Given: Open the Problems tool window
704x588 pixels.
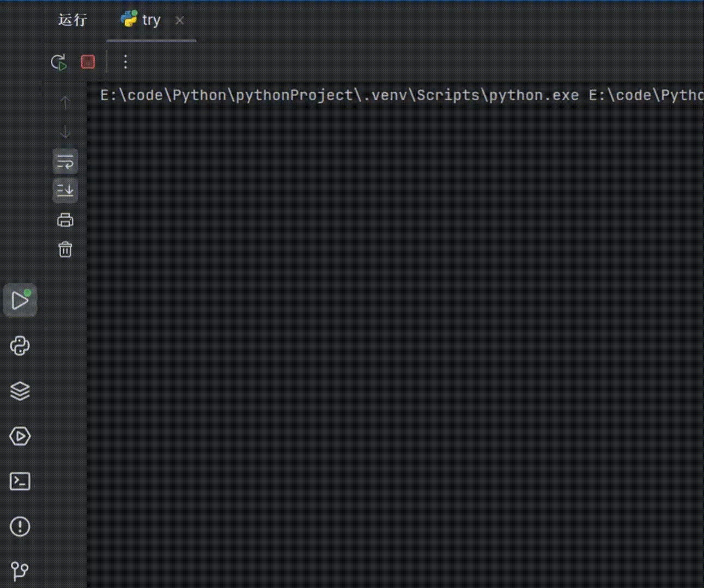Looking at the screenshot, I should coord(20,526).
